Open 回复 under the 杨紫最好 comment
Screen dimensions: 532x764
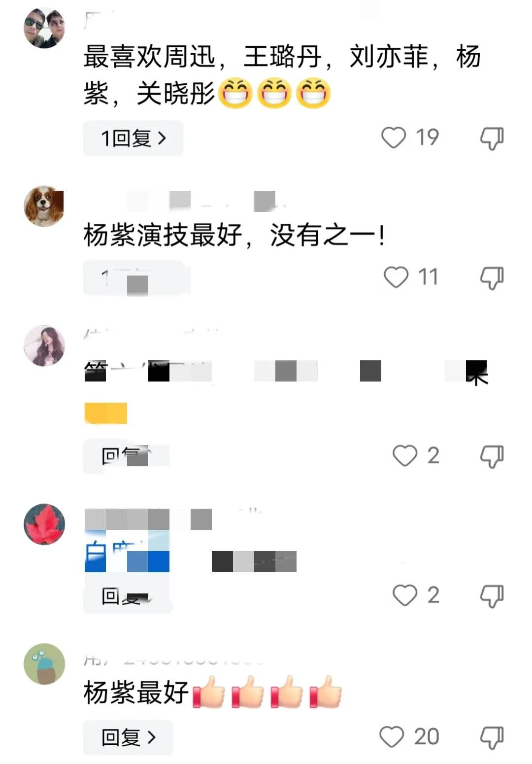tap(128, 737)
